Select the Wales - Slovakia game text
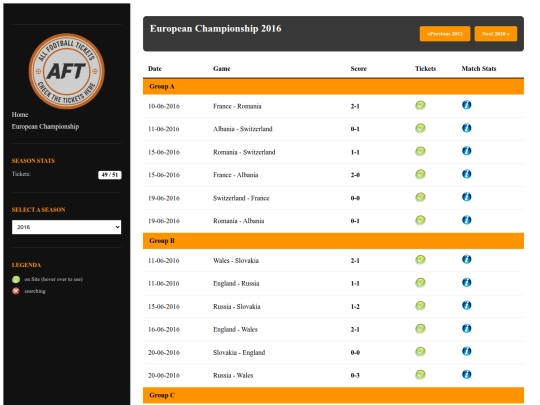The image size is (540, 405). coord(236,260)
